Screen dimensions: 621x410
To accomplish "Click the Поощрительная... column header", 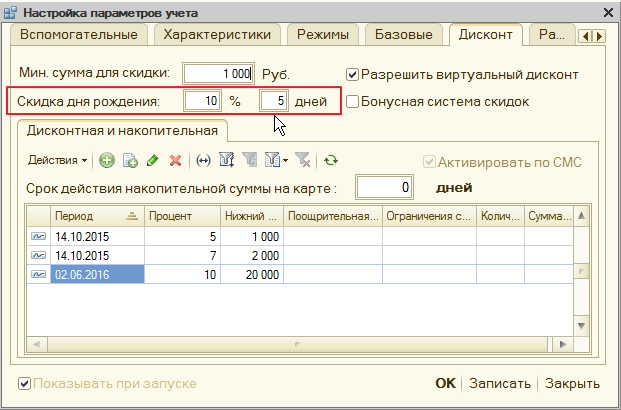I will coord(333,216).
